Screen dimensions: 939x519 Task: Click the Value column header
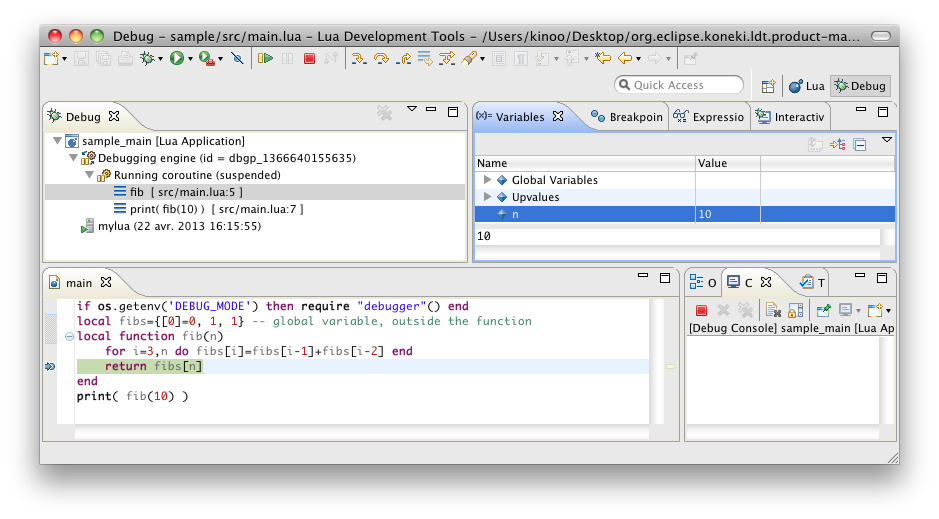pos(728,163)
